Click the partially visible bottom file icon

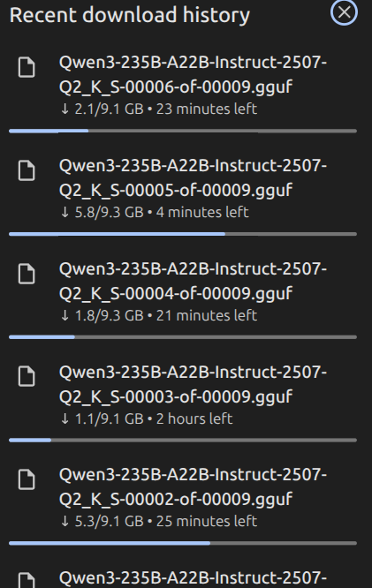coord(27,580)
